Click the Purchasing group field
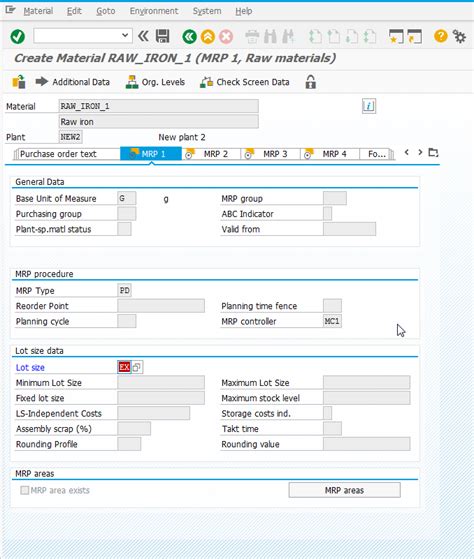This screenshot has width=474, height=559. coord(127,214)
